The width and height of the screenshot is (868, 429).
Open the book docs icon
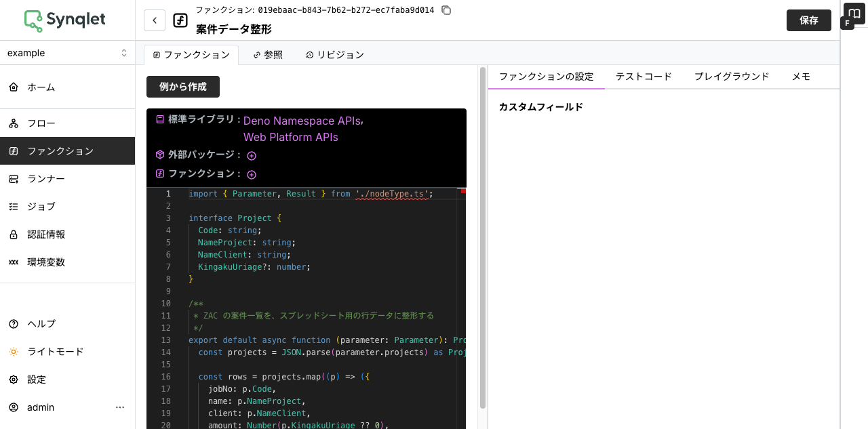coord(854,14)
